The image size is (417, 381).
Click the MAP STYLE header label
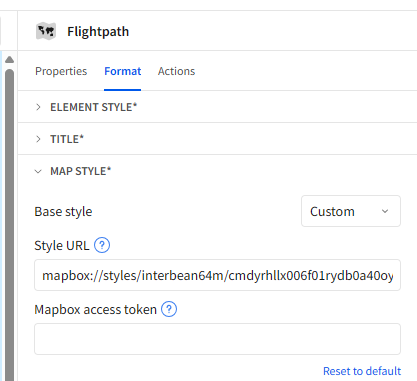coord(81,171)
